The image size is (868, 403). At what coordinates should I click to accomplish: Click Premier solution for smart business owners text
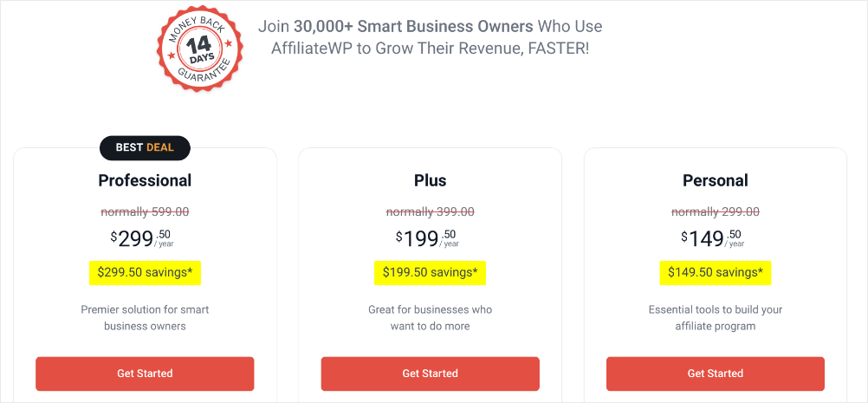point(145,318)
